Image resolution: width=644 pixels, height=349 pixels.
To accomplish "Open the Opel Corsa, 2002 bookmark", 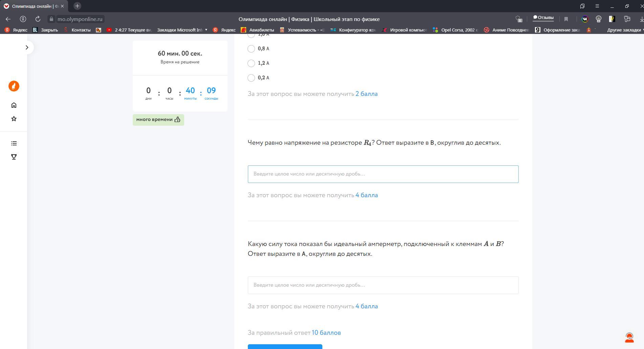I will [x=455, y=30].
